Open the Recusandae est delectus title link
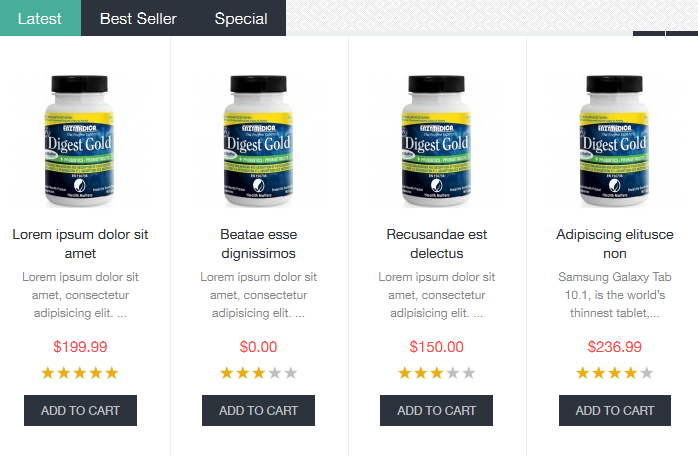The width and height of the screenshot is (698, 458). point(436,244)
